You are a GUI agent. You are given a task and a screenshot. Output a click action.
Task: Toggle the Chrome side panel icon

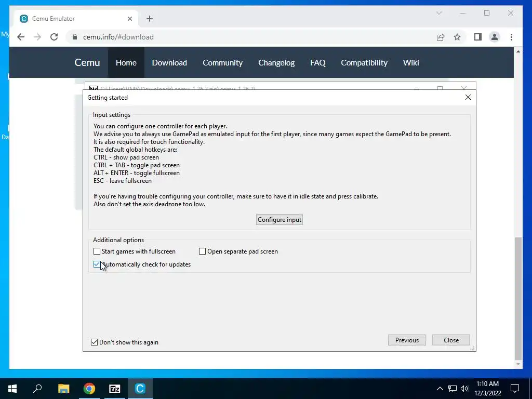(x=478, y=37)
